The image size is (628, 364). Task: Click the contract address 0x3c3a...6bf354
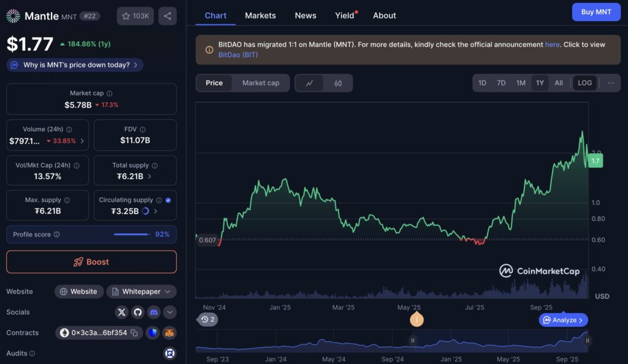pos(99,333)
